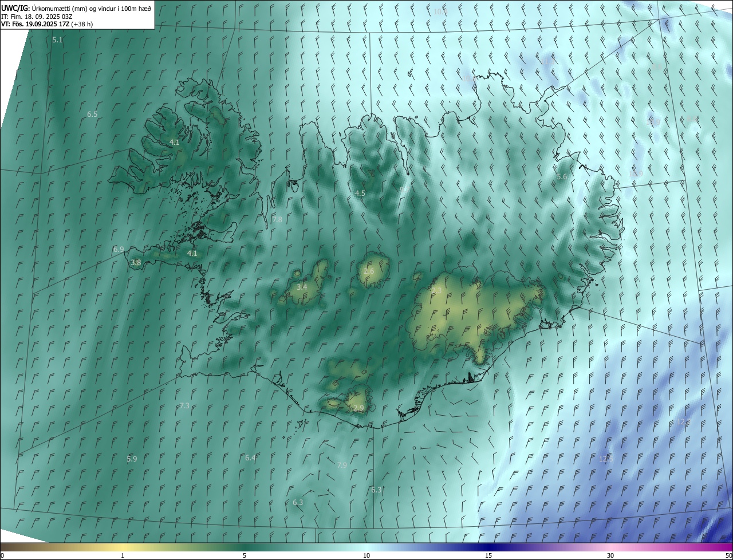Image resolution: width=733 pixels, height=560 pixels.
Task: Click the 7.8 value label
Action: click(x=277, y=220)
